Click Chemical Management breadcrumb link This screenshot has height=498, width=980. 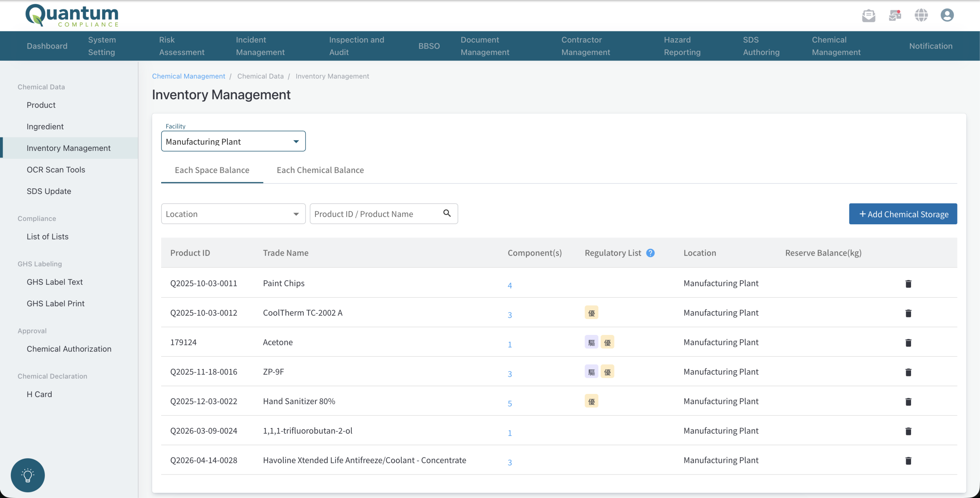(189, 76)
